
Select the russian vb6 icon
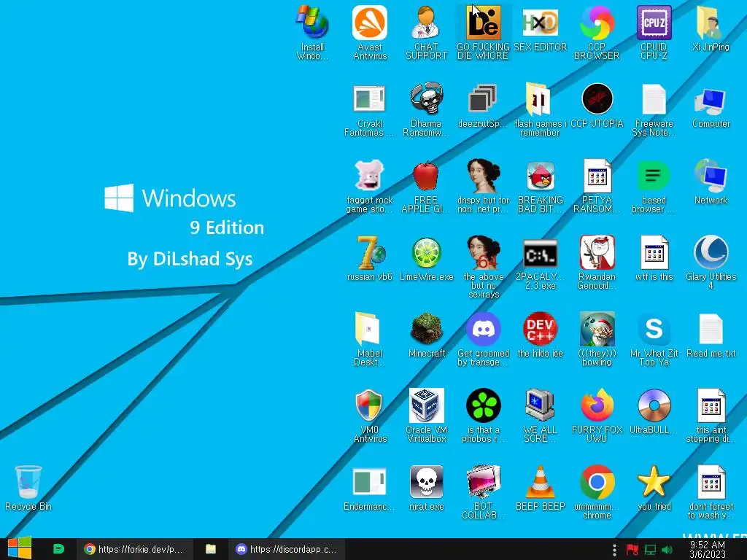(x=370, y=259)
